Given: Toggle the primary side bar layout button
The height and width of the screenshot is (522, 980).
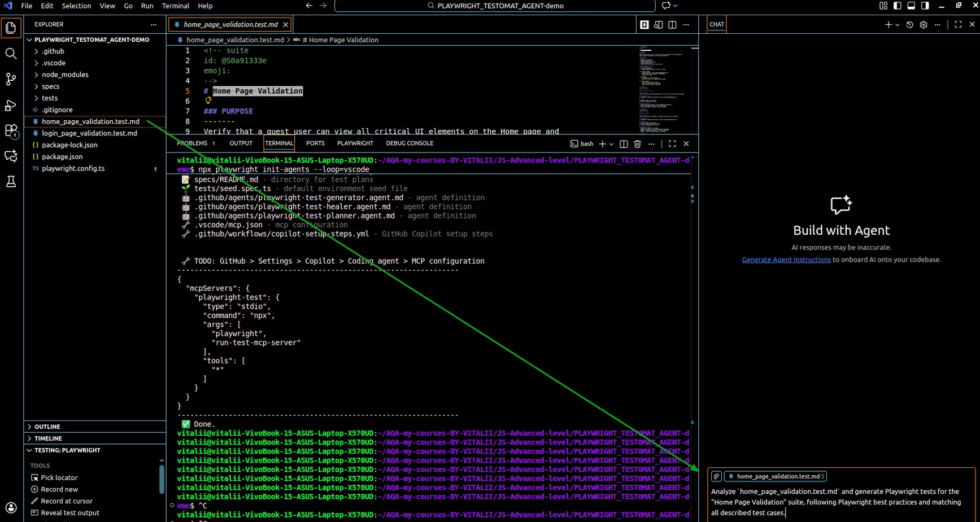Looking at the screenshot, I should tap(898, 6).
